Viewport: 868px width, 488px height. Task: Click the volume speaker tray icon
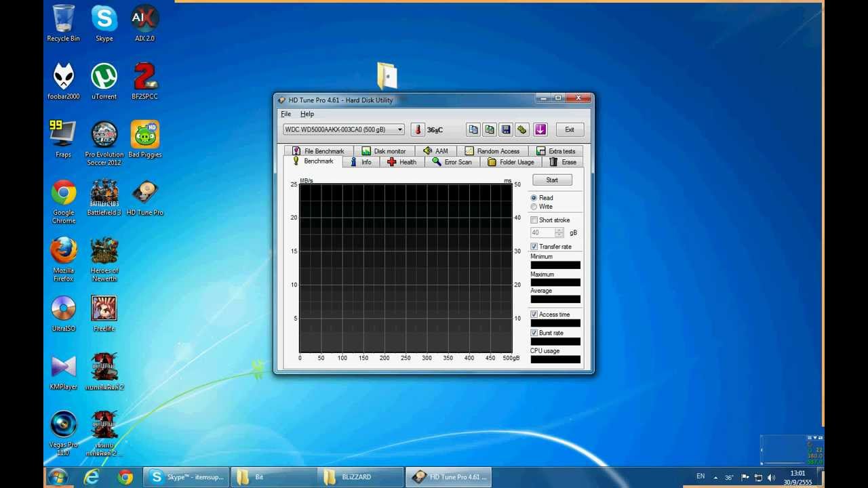pyautogui.click(x=771, y=477)
